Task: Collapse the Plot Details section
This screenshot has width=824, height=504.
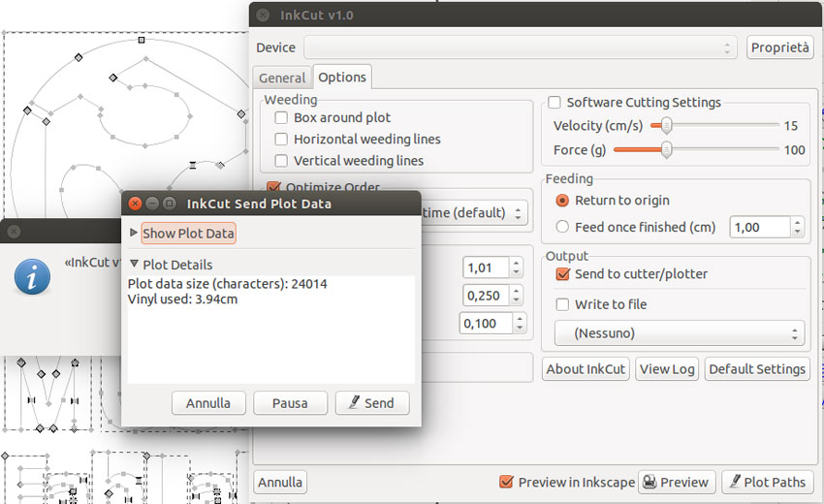Action: 134,264
